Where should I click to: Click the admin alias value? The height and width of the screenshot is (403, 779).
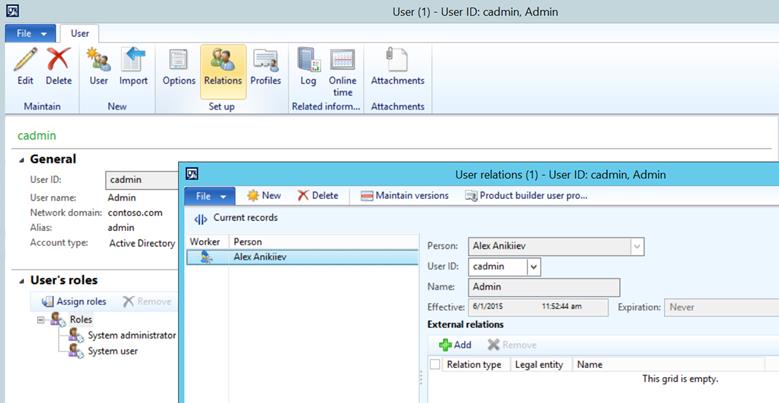point(121,228)
